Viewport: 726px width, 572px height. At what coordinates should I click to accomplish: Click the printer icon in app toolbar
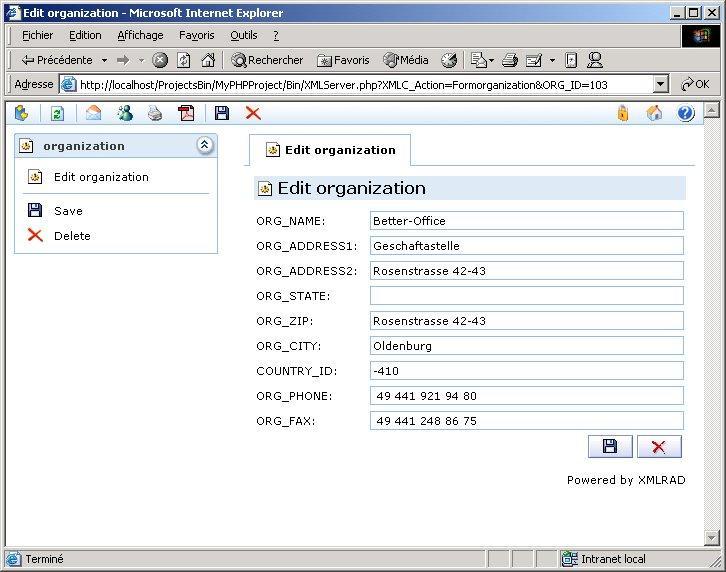155,114
